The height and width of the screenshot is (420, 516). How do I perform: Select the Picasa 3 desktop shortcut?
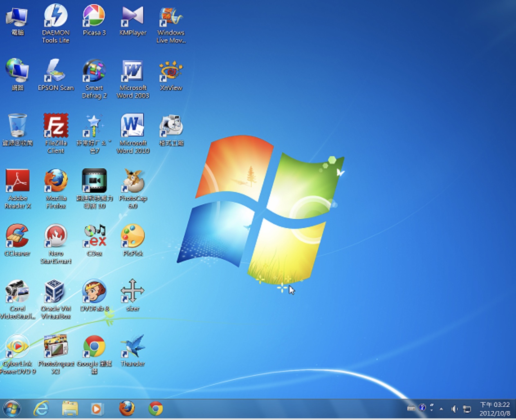tap(94, 20)
